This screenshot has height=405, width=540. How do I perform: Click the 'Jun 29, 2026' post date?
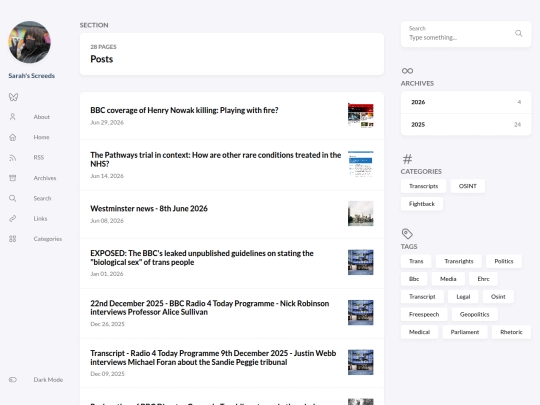[107, 122]
